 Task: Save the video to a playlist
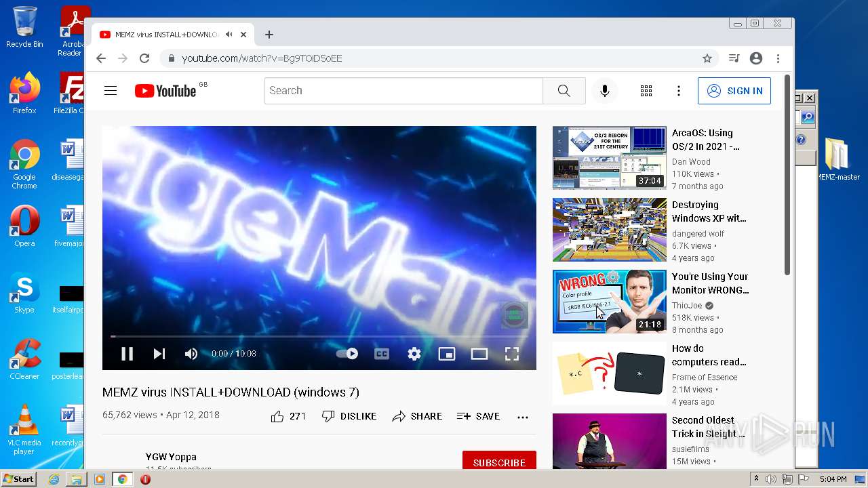478,416
